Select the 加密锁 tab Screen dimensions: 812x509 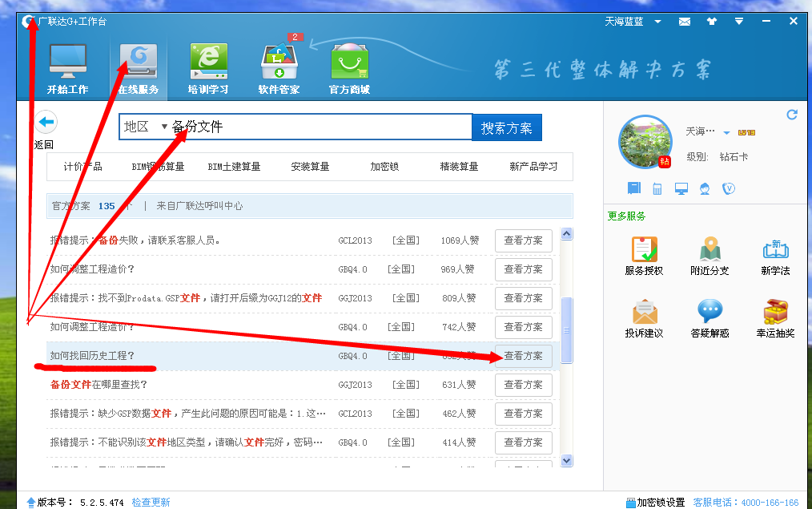coord(384,167)
